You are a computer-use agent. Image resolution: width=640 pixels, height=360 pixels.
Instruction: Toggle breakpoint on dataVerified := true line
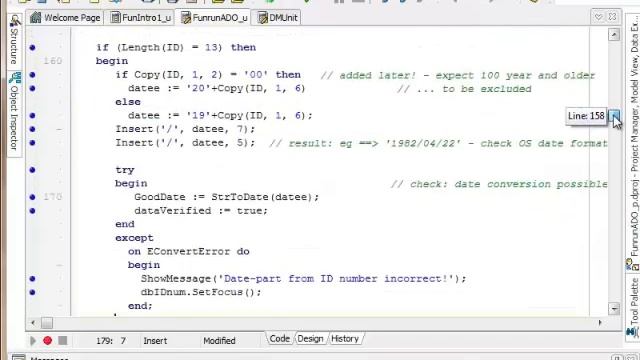[x=33, y=211]
